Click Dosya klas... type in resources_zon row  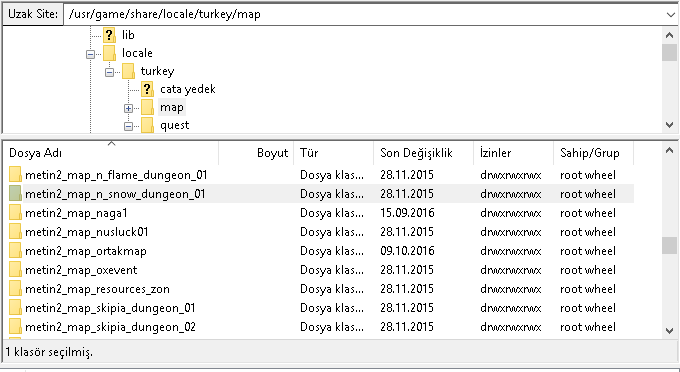pyautogui.click(x=332, y=289)
